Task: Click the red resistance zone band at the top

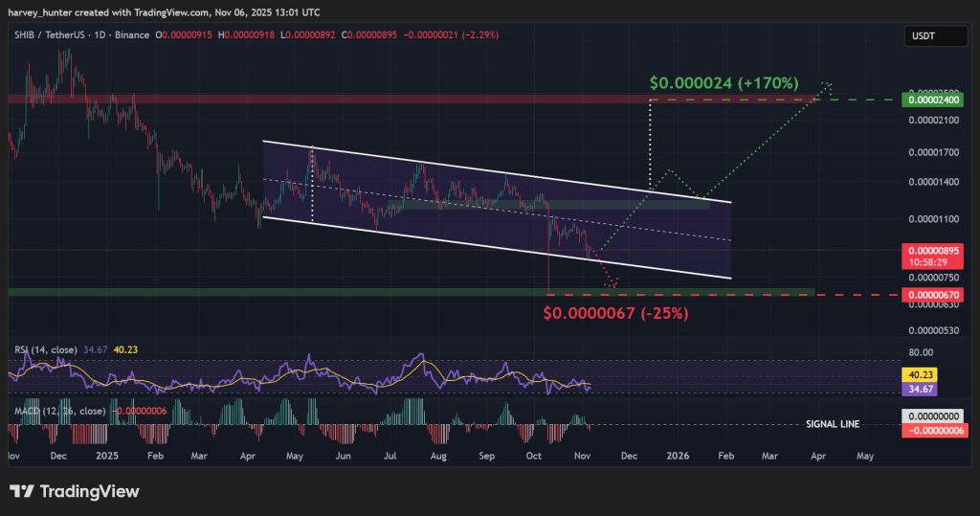Action: (x=287, y=99)
